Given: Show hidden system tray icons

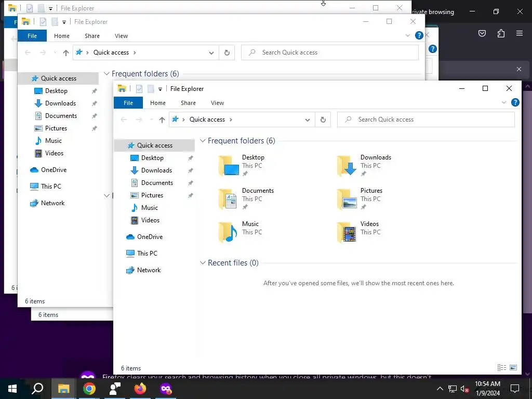Looking at the screenshot, I should 440,389.
